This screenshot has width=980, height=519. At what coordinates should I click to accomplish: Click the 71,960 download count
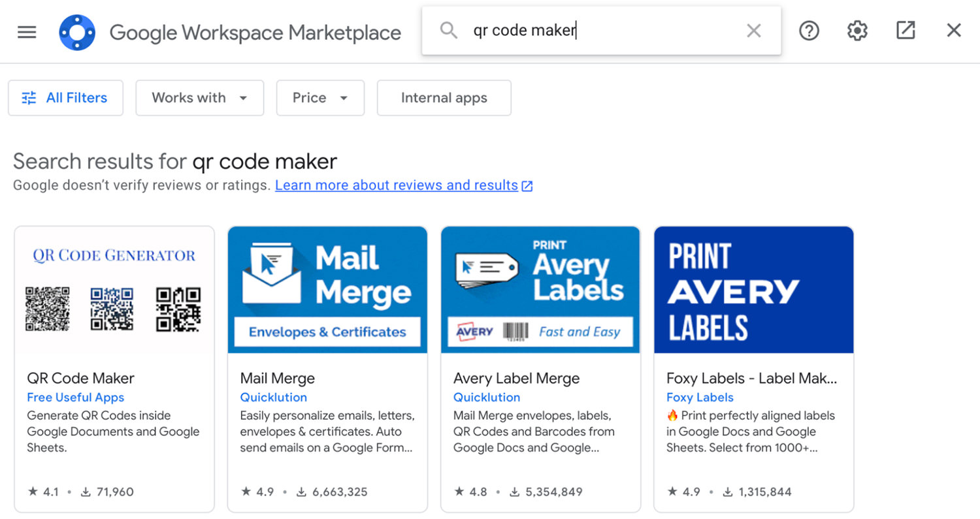(x=115, y=492)
